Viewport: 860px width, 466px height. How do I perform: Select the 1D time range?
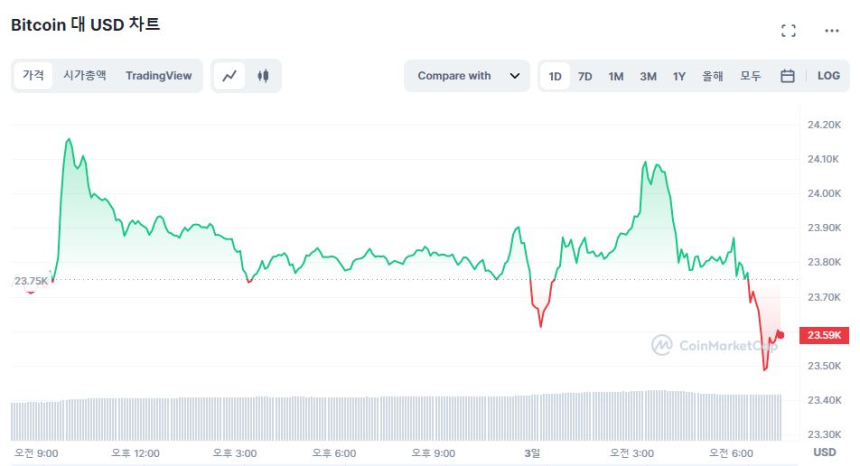pos(555,76)
